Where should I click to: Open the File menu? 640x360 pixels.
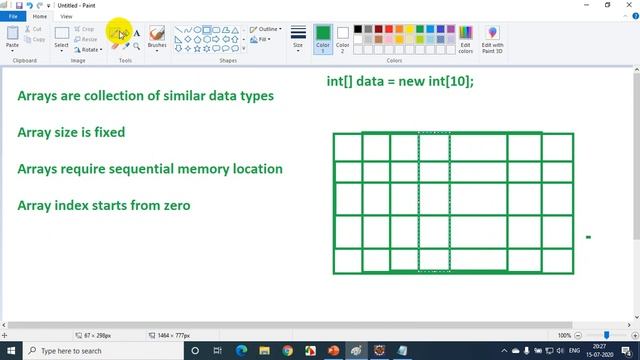tap(13, 16)
